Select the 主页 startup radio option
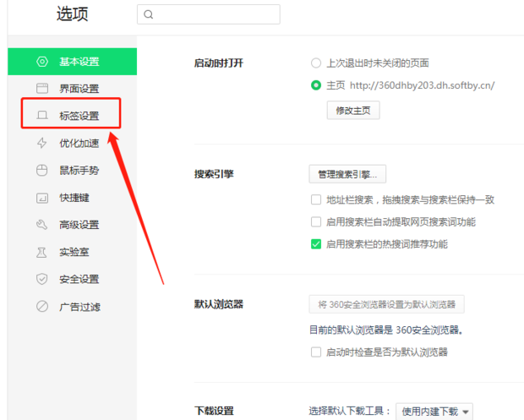The height and width of the screenshot is (420, 524). point(316,85)
